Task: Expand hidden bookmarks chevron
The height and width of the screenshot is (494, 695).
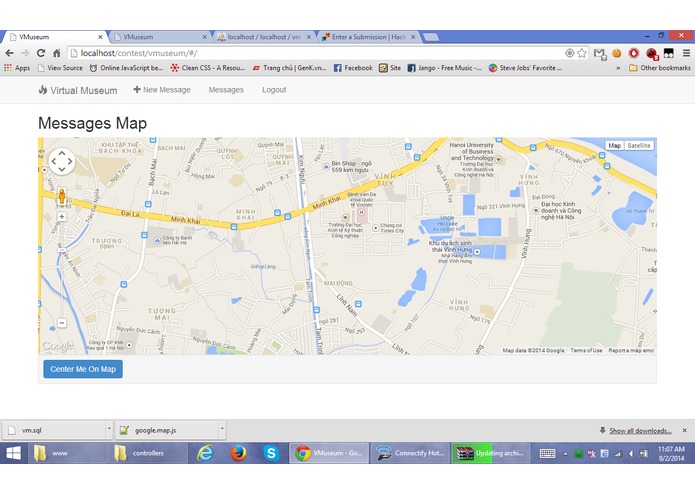Action: pyautogui.click(x=618, y=68)
